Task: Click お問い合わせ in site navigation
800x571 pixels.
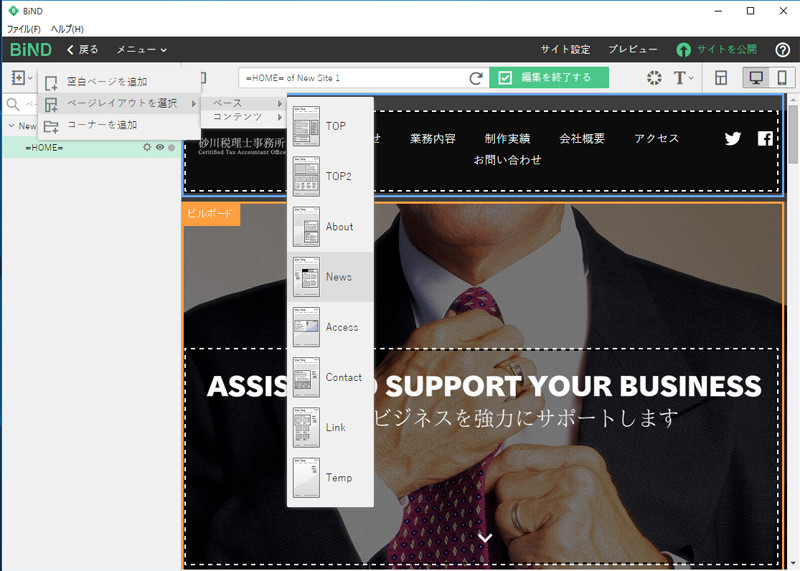Action: tap(507, 160)
